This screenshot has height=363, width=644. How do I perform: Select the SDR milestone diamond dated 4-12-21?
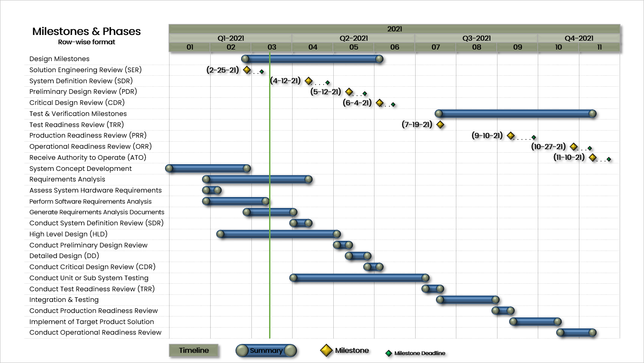[x=309, y=81]
